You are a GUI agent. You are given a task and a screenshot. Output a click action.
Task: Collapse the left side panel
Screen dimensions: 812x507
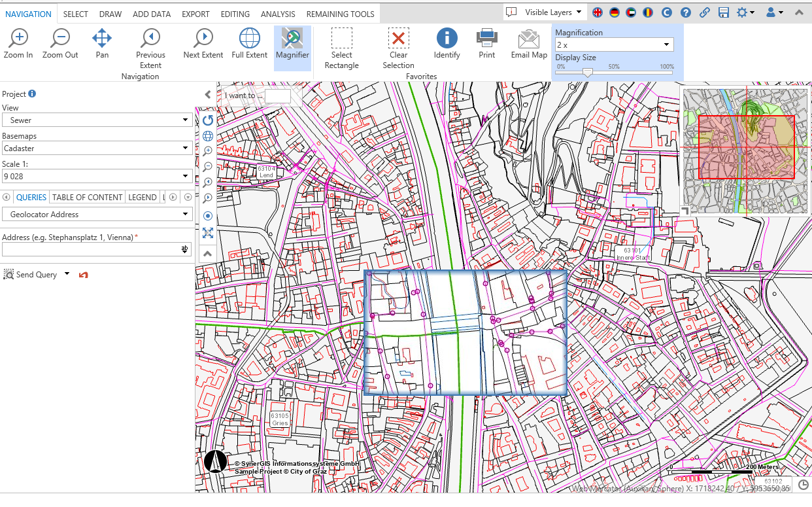click(x=207, y=94)
